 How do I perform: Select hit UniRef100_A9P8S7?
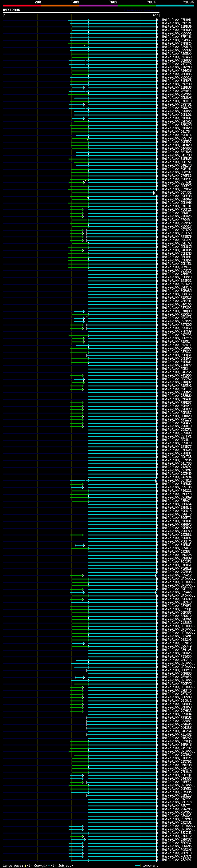176,412
